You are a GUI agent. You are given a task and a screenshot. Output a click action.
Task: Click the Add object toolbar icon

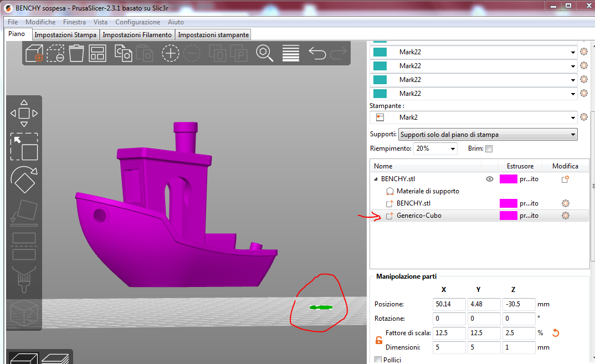34,53
